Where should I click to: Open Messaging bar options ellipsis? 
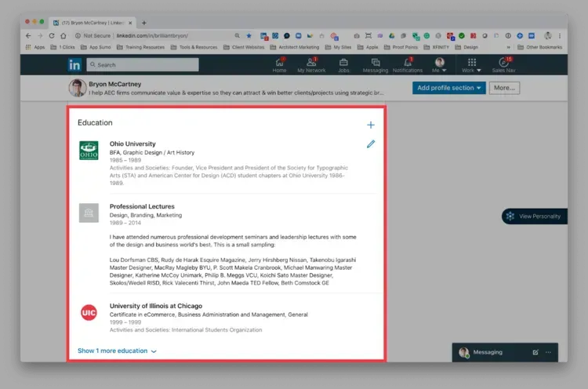(548, 352)
